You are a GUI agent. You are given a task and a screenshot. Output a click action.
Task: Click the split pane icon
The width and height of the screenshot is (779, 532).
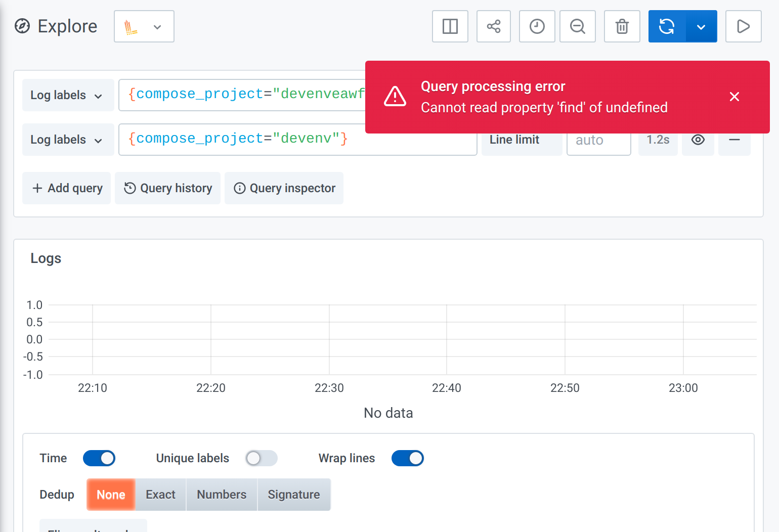pyautogui.click(x=450, y=26)
